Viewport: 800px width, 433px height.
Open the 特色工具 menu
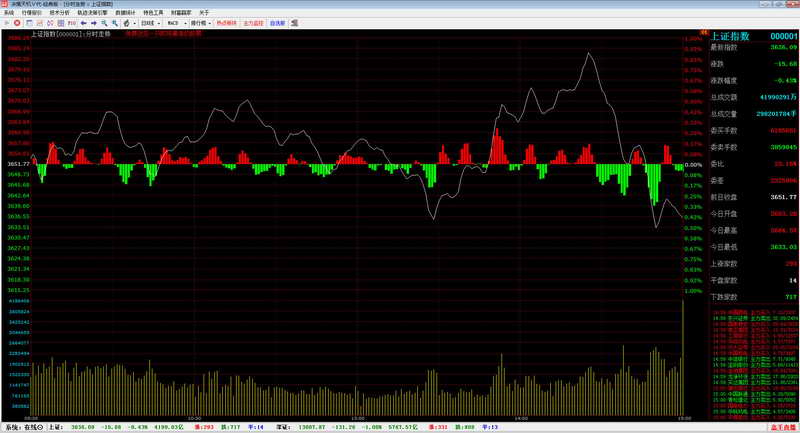click(x=153, y=13)
